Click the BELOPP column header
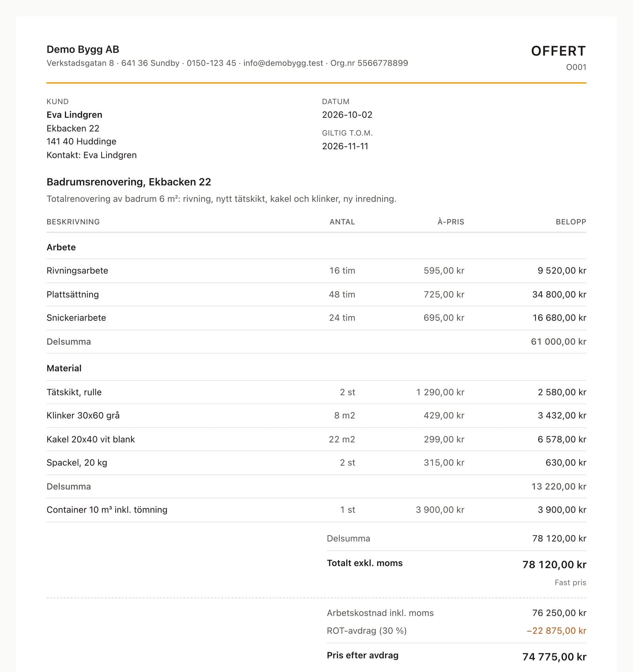 (x=571, y=222)
